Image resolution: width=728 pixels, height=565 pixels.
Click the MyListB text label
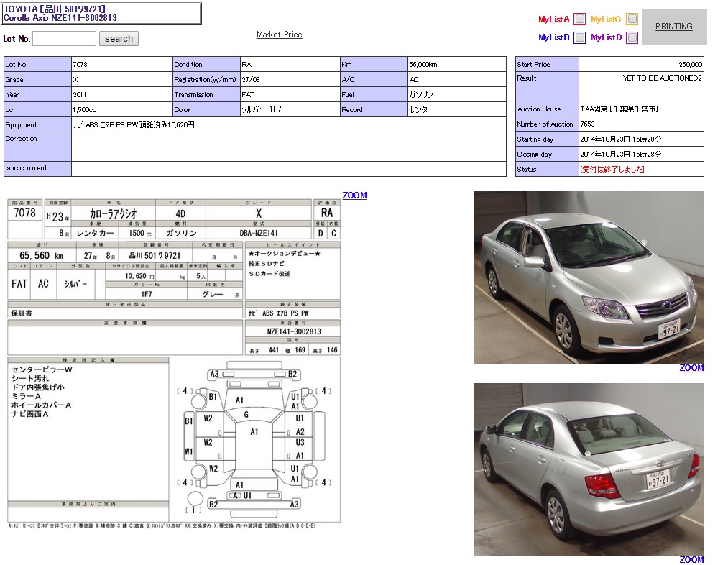pyautogui.click(x=553, y=37)
